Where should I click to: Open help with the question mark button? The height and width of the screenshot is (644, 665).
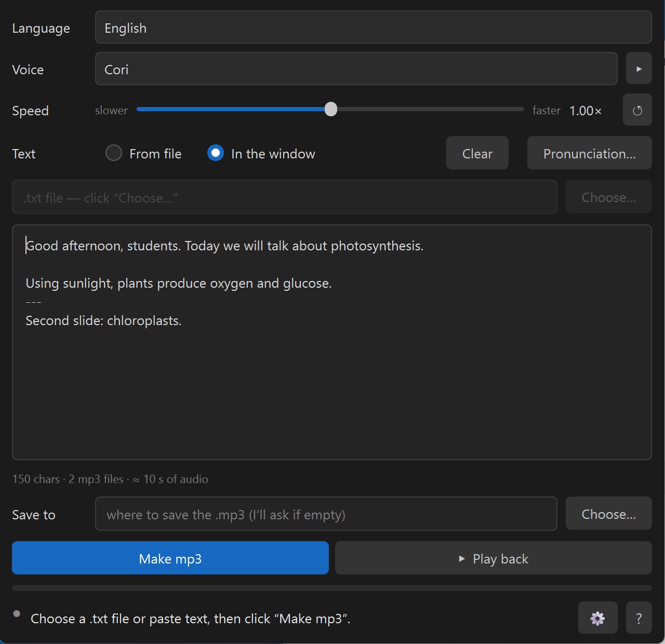pos(639,618)
